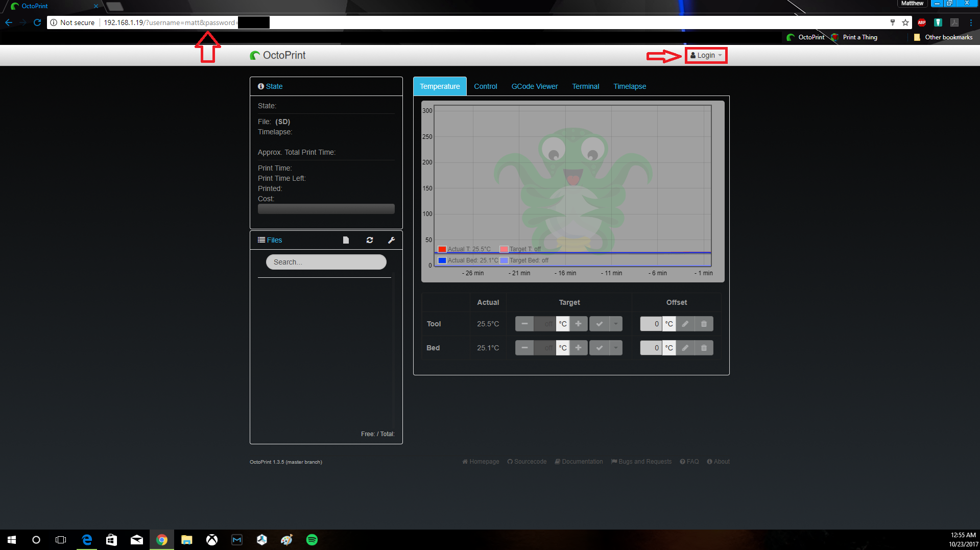Viewport: 980px width, 550px height.
Task: Increase Bed target temperature with plus
Action: coord(579,348)
